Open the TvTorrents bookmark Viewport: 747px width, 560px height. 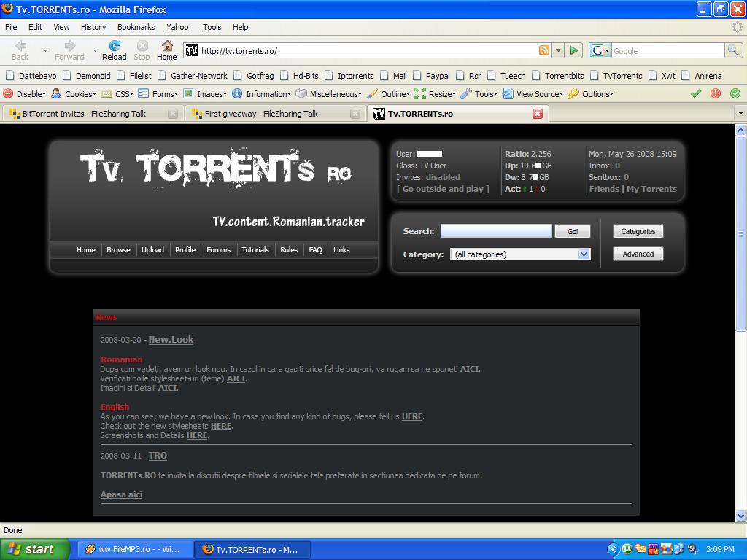click(x=617, y=76)
